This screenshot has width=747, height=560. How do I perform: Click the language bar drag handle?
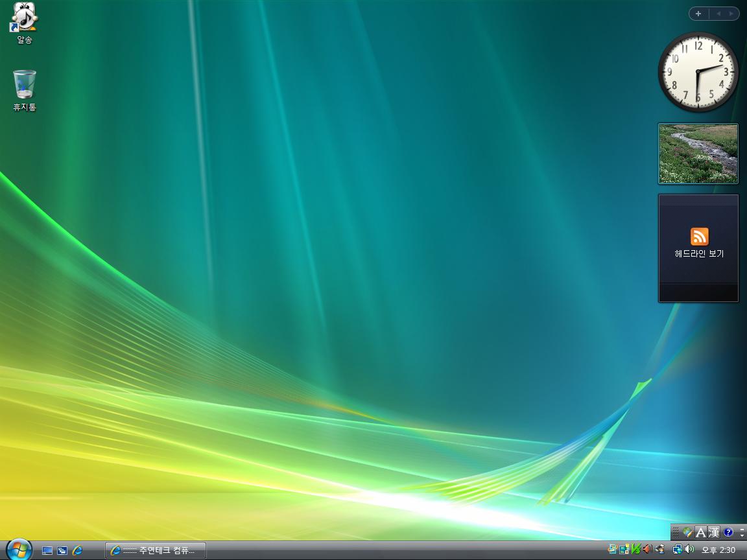(676, 532)
